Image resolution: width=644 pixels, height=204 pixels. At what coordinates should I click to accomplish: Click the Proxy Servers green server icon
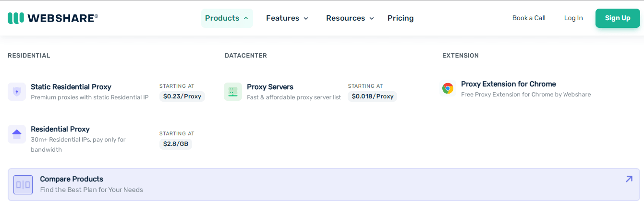(233, 92)
